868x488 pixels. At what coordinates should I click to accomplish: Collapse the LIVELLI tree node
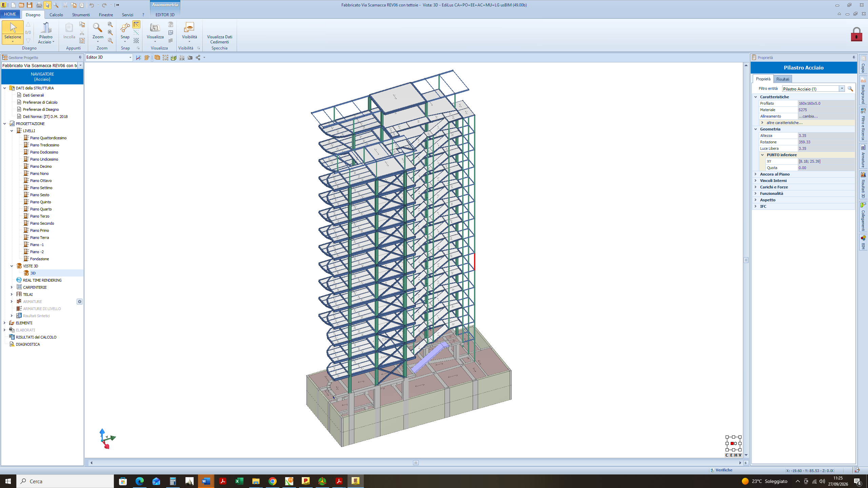pyautogui.click(x=12, y=131)
